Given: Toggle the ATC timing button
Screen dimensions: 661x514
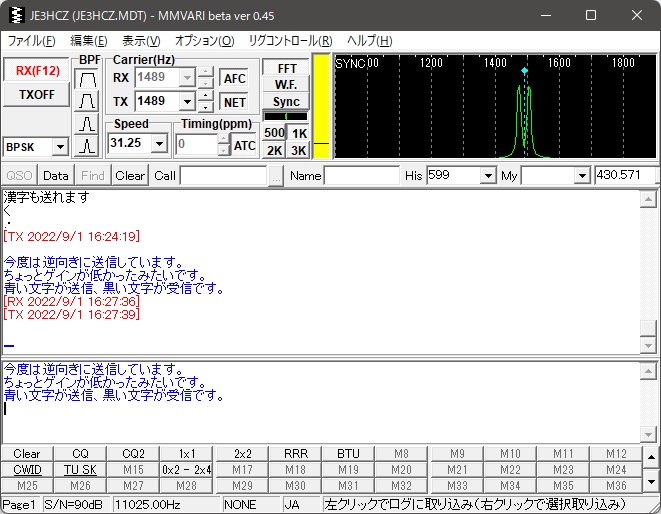Looking at the screenshot, I should [244, 145].
